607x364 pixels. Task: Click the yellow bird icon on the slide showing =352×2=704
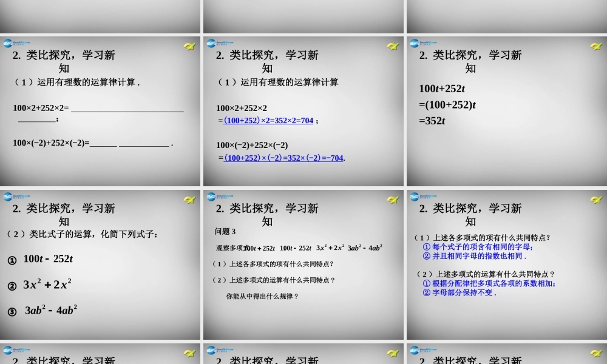(393, 47)
